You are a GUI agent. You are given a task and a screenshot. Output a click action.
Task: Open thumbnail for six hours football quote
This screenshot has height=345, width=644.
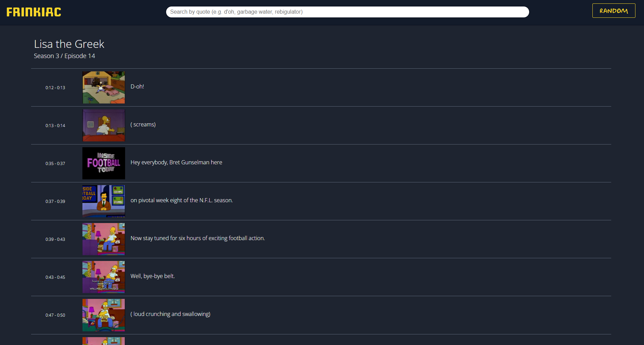[104, 239]
